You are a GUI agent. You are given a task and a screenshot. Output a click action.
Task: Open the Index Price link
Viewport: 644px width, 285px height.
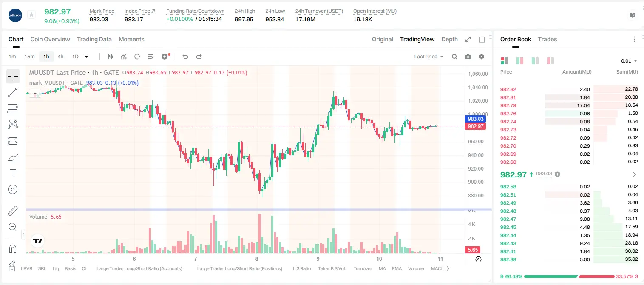click(x=140, y=11)
